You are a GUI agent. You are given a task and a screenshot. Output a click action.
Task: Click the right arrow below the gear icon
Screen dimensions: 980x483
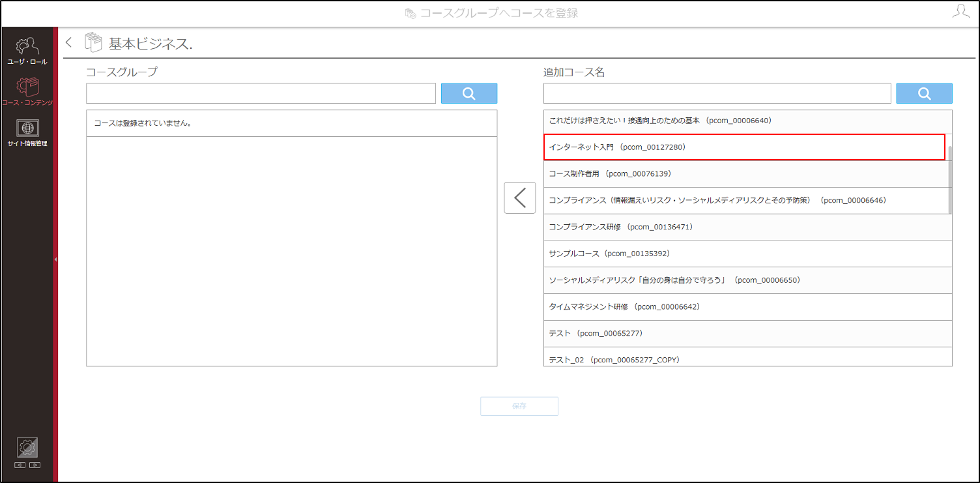pos(35,465)
